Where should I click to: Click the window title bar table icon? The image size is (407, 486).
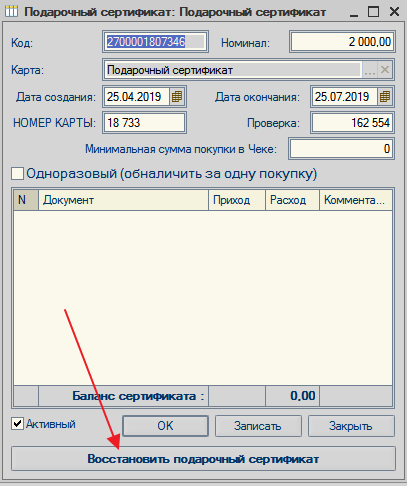12,12
